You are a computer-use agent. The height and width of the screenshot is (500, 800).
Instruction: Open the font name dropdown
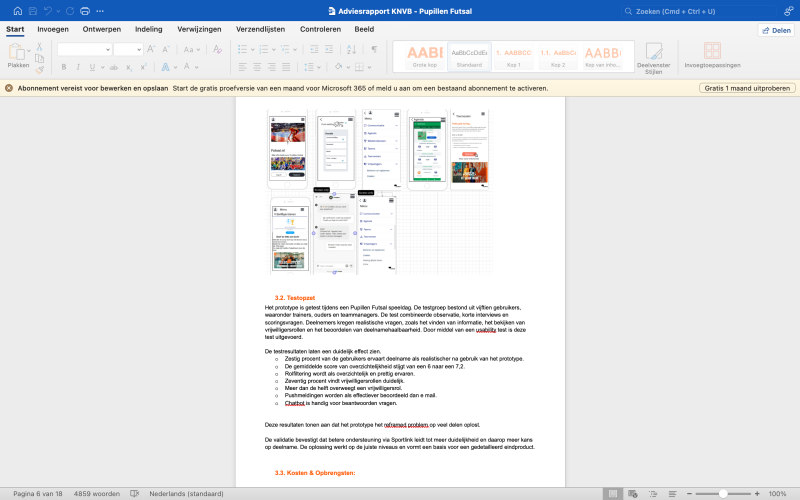coord(84,49)
